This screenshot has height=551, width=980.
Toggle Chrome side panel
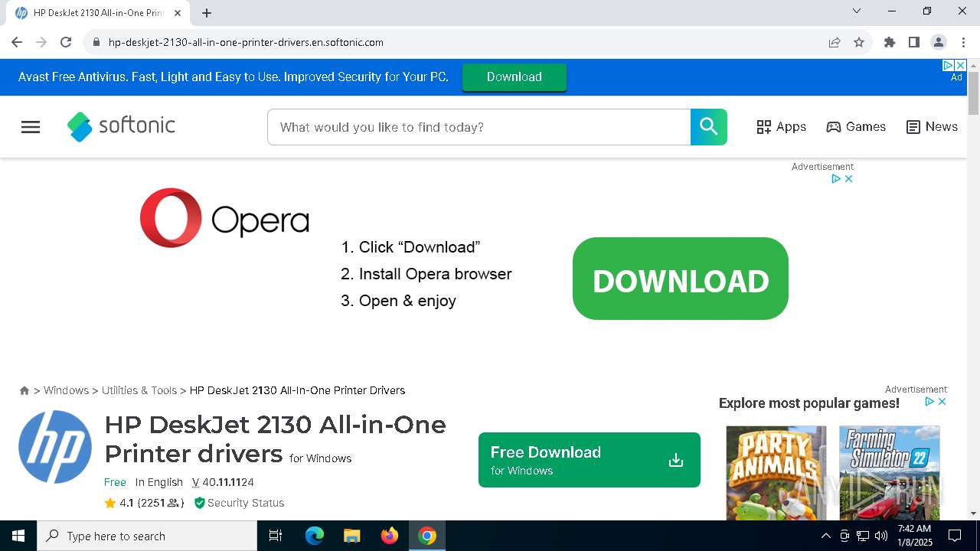point(913,42)
